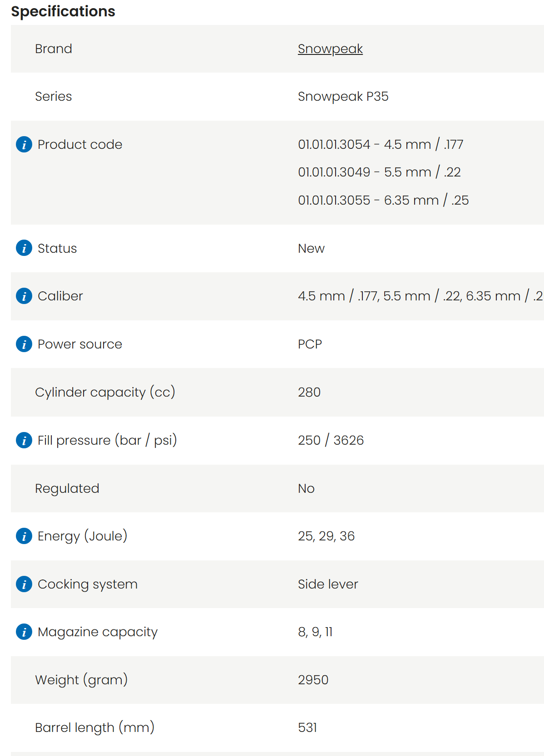Click the info icon beside Fill pressure

pyautogui.click(x=24, y=440)
